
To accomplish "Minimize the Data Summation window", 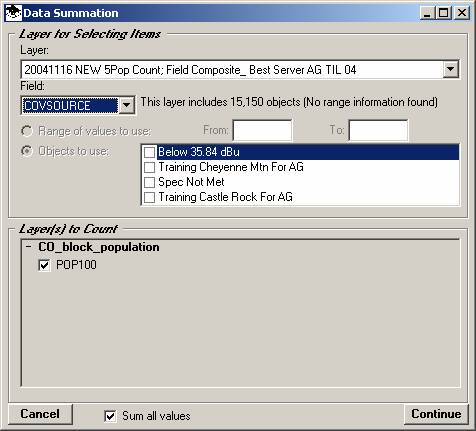I will coord(427,13).
